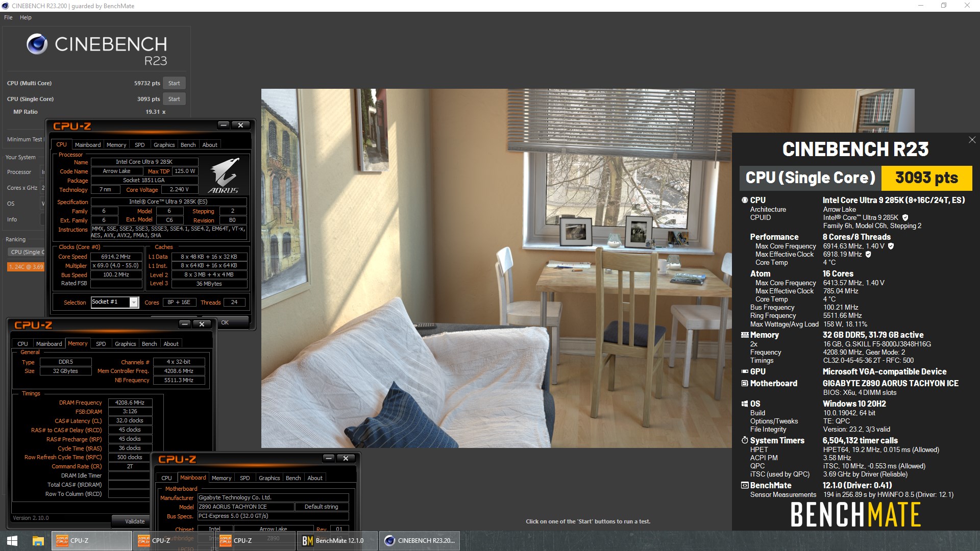Click the Windows OS icon in BenchMate panel
This screenshot has width=980, height=551.
745,404
